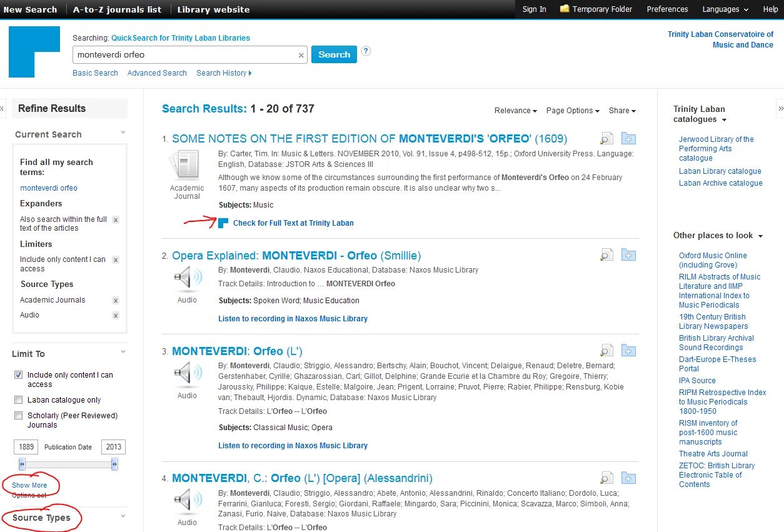Preview result 3 Orfeo (L') magnifier icon
Viewport: 784px width, 532px height.
tap(606, 351)
